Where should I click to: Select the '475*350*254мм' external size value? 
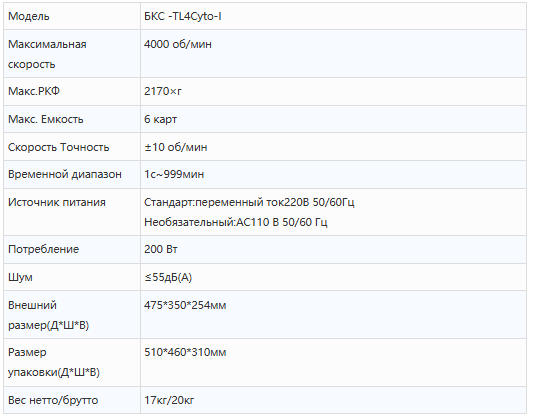[185, 305]
